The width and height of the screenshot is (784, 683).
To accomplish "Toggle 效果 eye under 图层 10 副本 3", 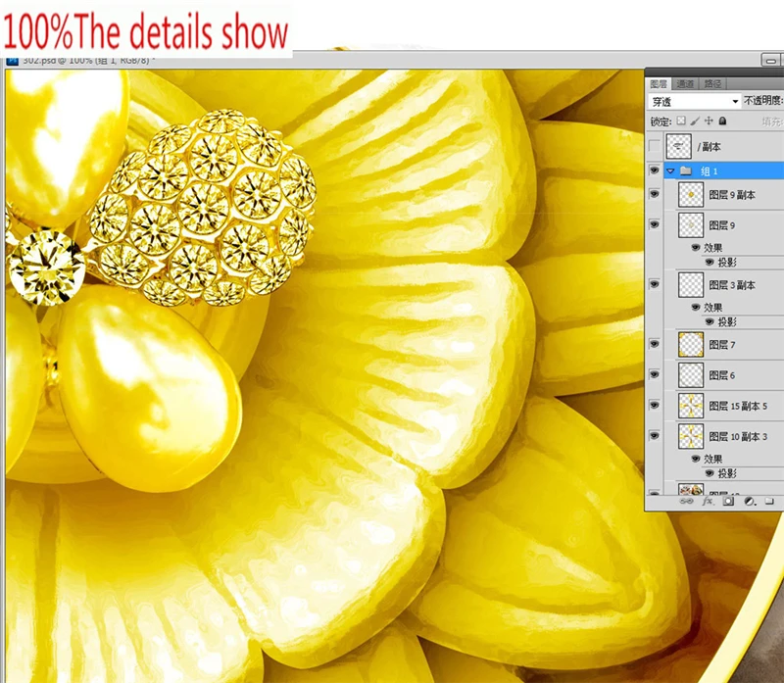I will [696, 459].
